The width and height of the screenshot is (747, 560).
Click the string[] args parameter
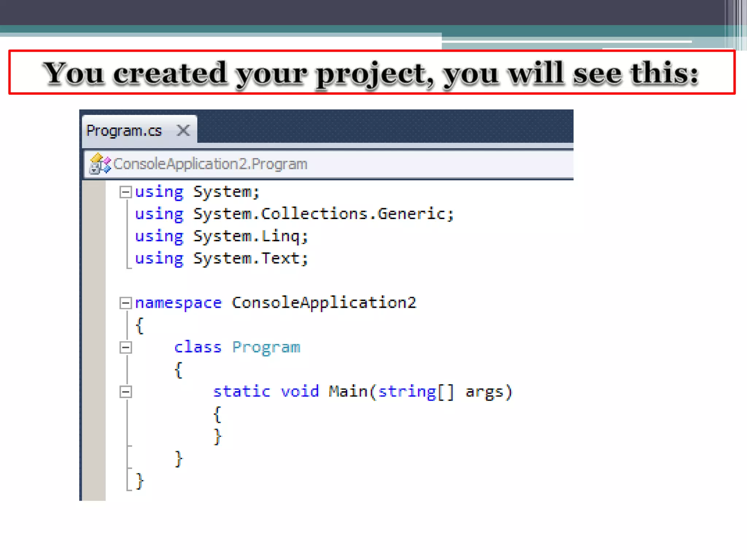445,392
